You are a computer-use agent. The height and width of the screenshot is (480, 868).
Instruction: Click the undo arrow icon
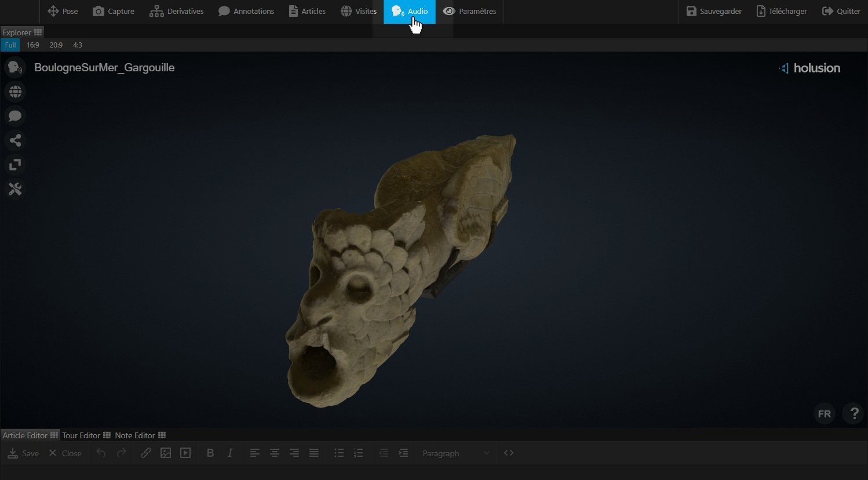[x=101, y=453]
